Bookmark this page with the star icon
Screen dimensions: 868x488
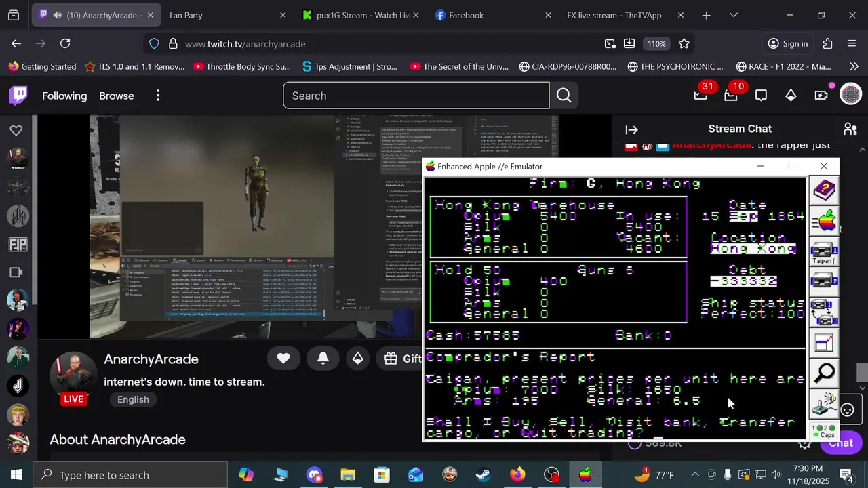click(684, 43)
